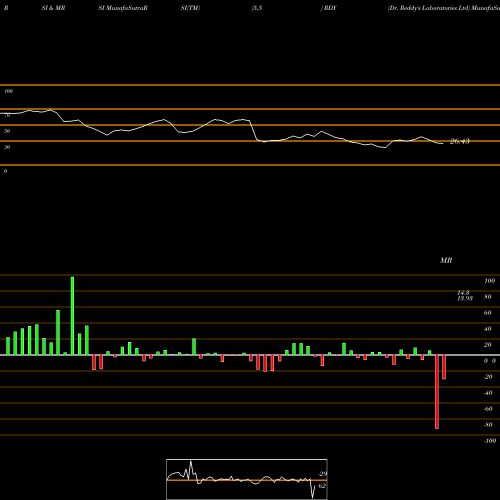The width and height of the screenshot is (500, 500).
Task: Click the MR axis label -60
Action: point(488,409)
